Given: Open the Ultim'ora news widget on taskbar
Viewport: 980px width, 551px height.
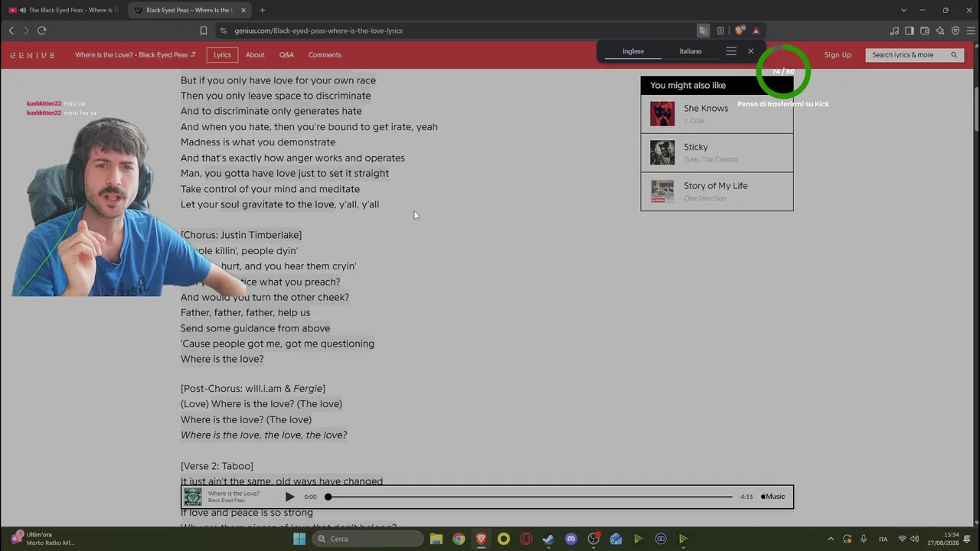Looking at the screenshot, I should (x=44, y=539).
